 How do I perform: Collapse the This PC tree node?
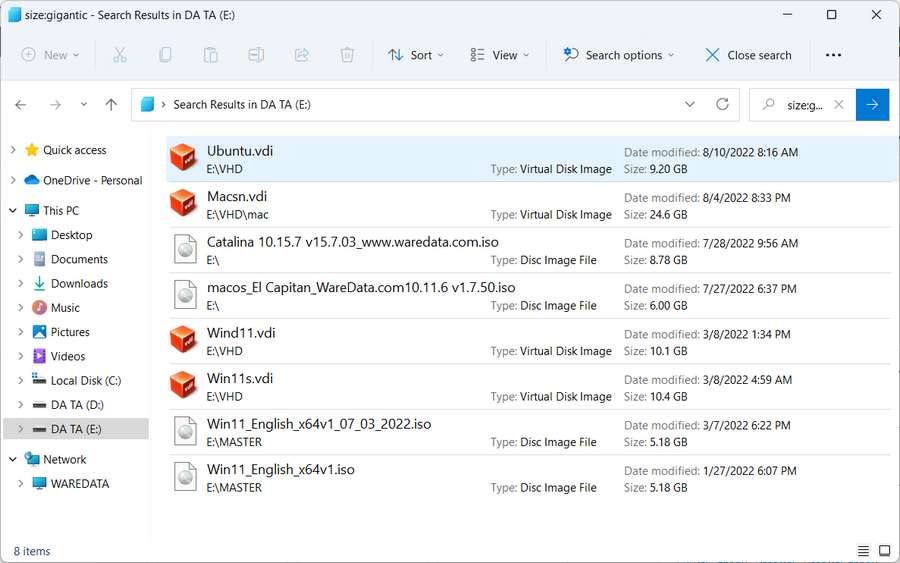point(13,211)
